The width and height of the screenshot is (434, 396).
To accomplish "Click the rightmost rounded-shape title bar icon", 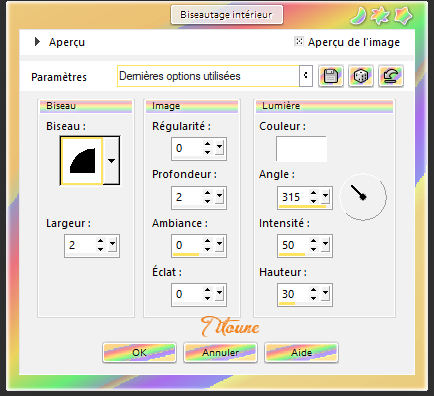I will (403, 16).
